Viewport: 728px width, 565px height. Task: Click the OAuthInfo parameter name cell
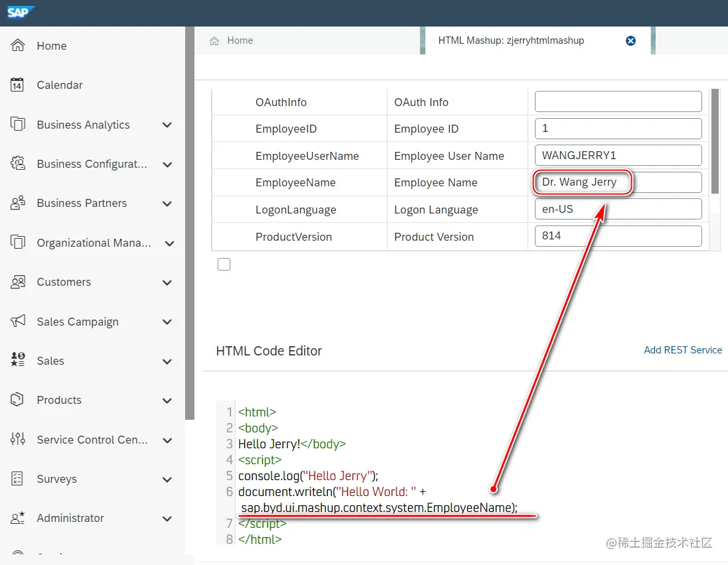[x=281, y=102]
